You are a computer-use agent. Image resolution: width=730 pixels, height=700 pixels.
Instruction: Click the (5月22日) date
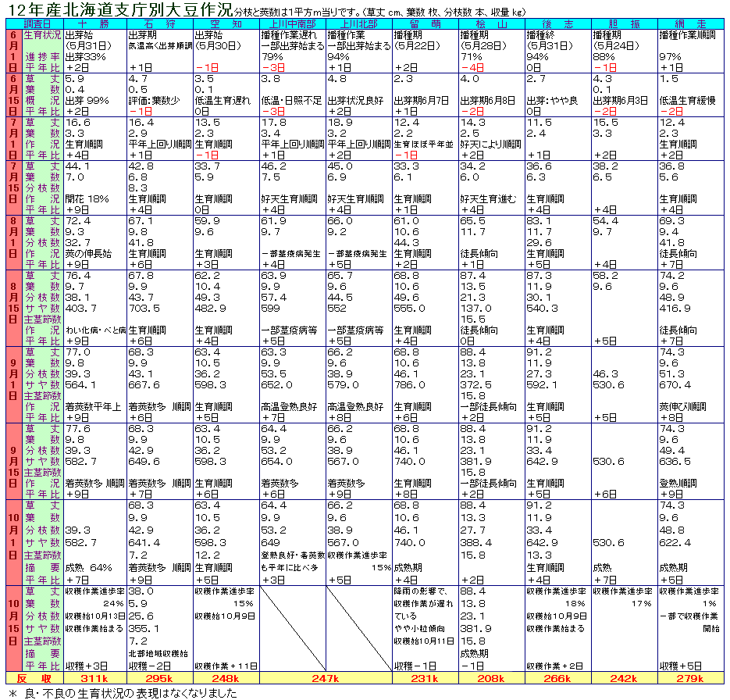[417, 45]
